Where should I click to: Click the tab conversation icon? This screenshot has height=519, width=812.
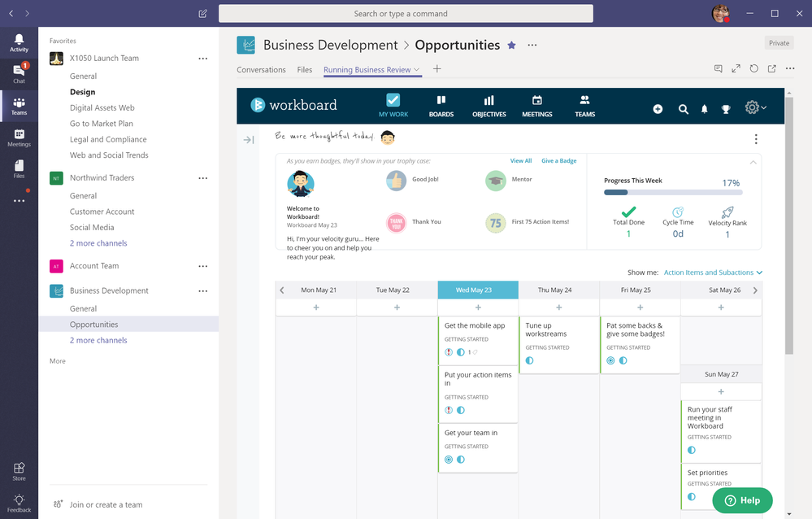(x=719, y=68)
